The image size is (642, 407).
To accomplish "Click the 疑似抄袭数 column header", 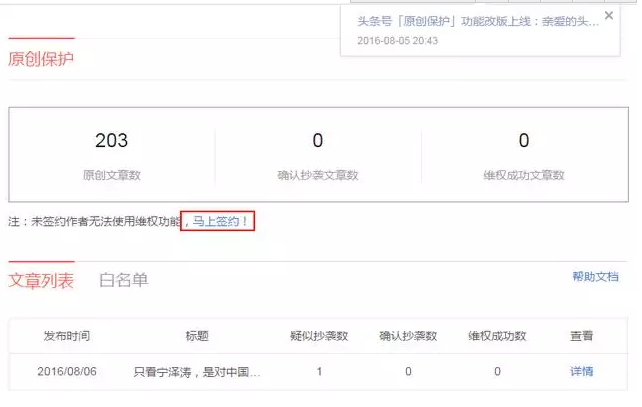I will (318, 336).
